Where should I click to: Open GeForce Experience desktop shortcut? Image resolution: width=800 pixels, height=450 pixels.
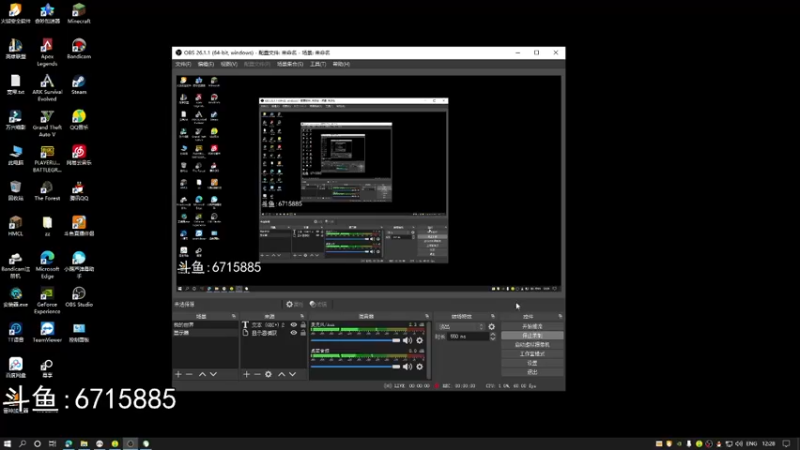point(47,301)
